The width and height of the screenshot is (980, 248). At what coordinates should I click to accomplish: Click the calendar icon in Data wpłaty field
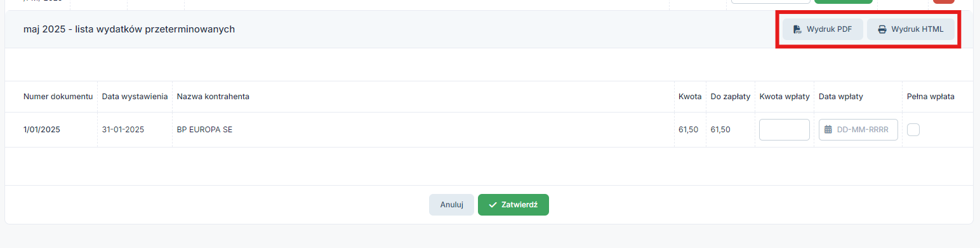point(828,130)
